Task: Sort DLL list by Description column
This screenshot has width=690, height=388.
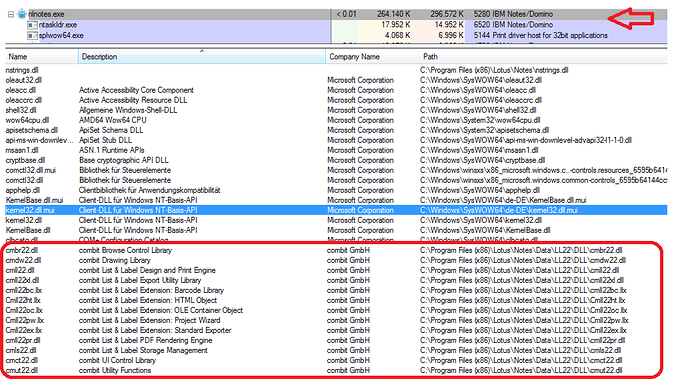Action: [202, 57]
